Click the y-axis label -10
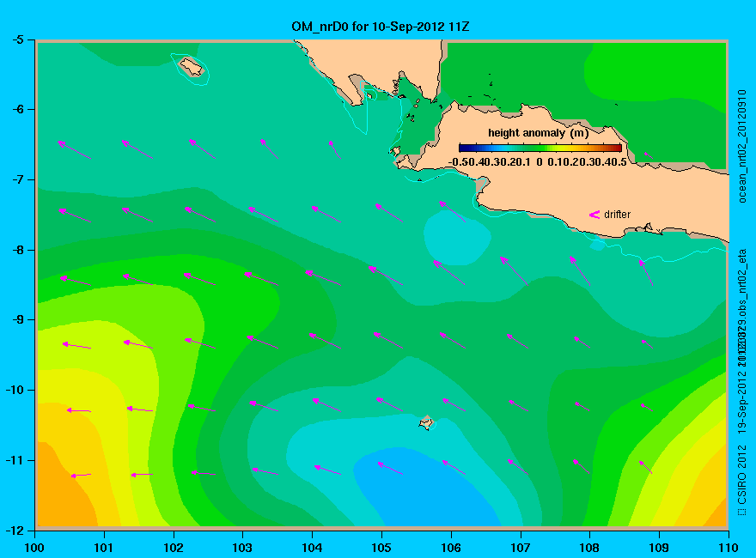This screenshot has width=756, height=558. click(x=15, y=390)
